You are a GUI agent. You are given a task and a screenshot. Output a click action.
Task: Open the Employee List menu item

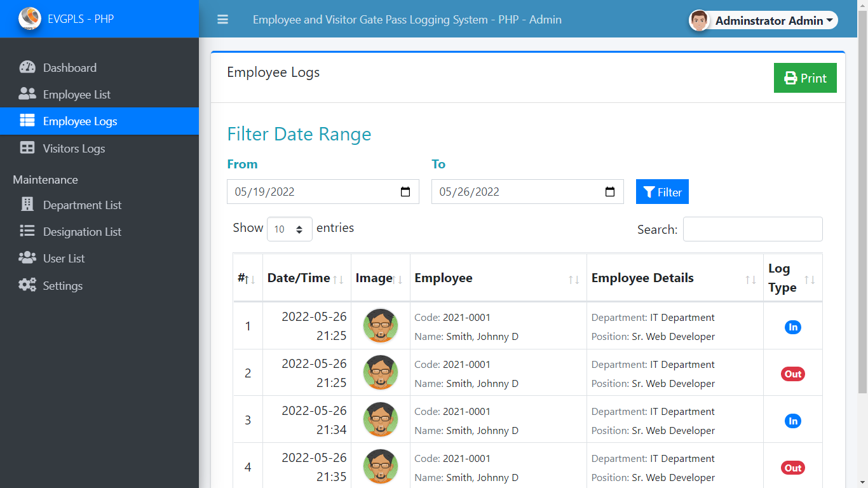pos(99,95)
